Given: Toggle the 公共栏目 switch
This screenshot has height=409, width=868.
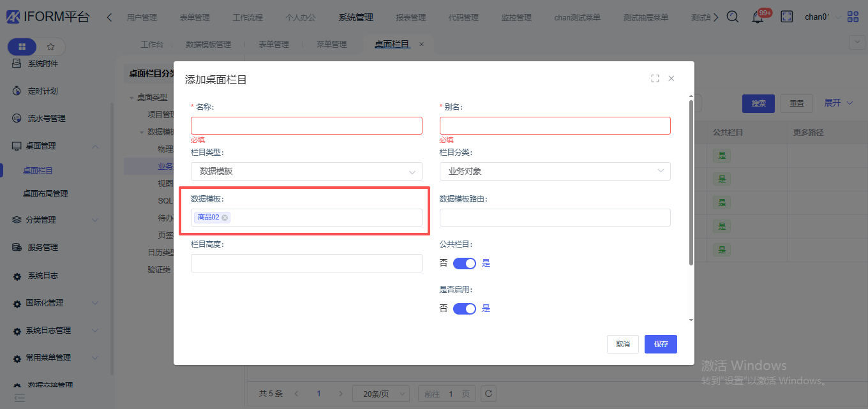Looking at the screenshot, I should 465,264.
